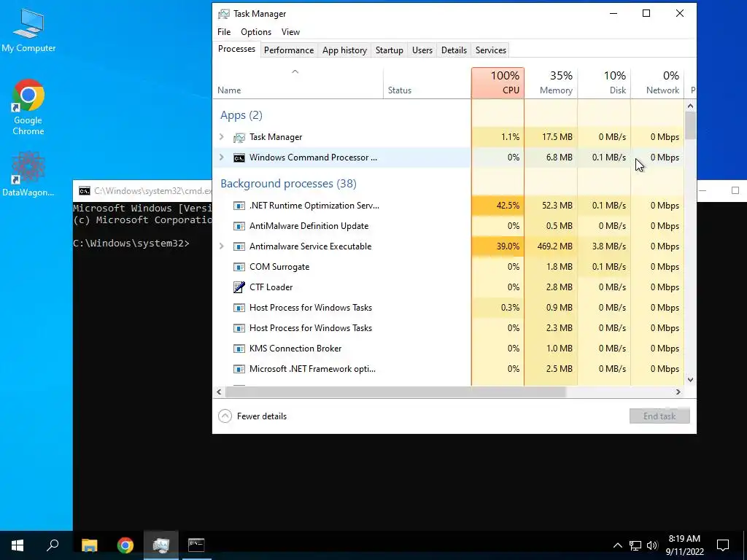Switch to the Details tab
Screen dimensions: 747x560
click(x=454, y=50)
